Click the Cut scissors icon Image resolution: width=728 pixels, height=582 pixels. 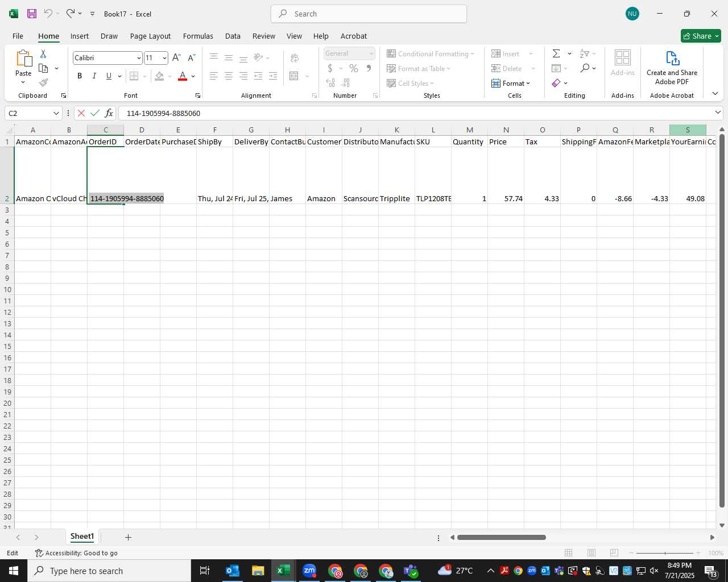click(43, 53)
